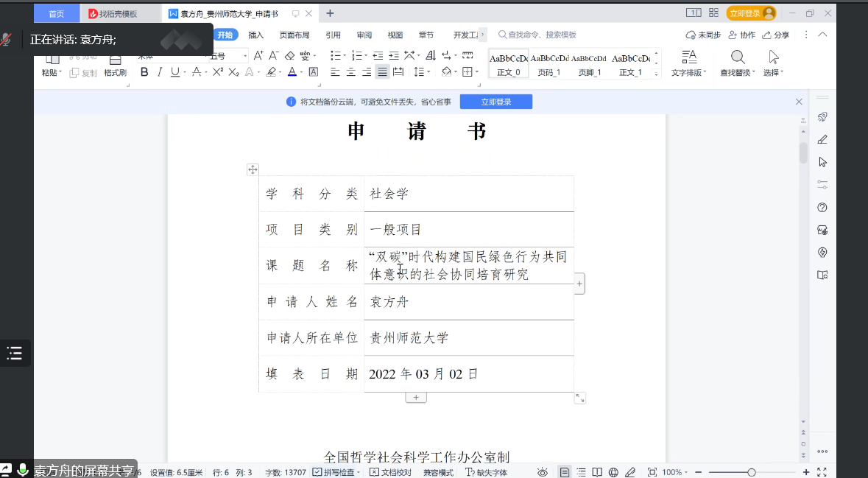868x478 pixels.
Task: Switch to outline view in status bar
Action: pyautogui.click(x=581, y=472)
